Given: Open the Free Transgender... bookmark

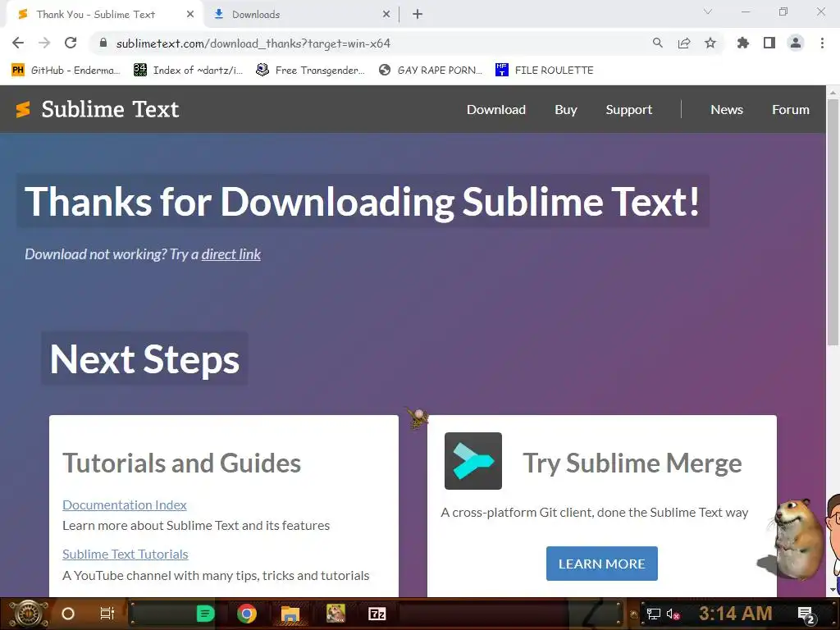Looking at the screenshot, I should click(x=311, y=71).
